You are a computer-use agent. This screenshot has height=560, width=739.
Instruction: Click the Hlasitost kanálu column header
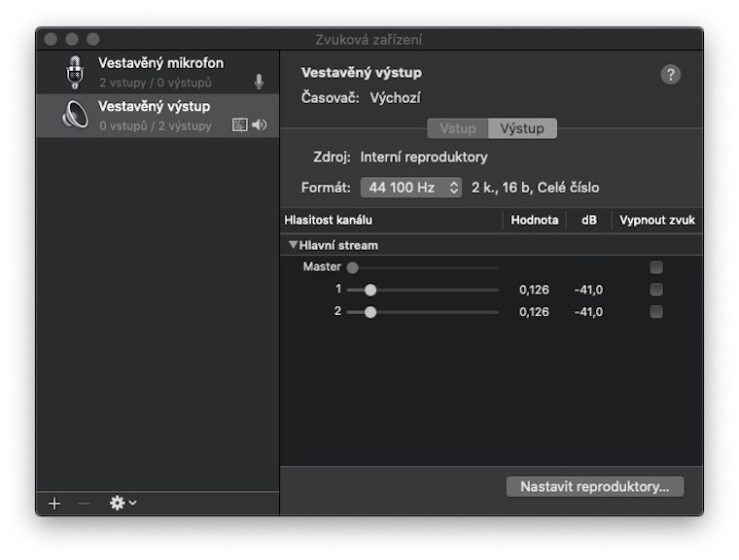coord(329,221)
